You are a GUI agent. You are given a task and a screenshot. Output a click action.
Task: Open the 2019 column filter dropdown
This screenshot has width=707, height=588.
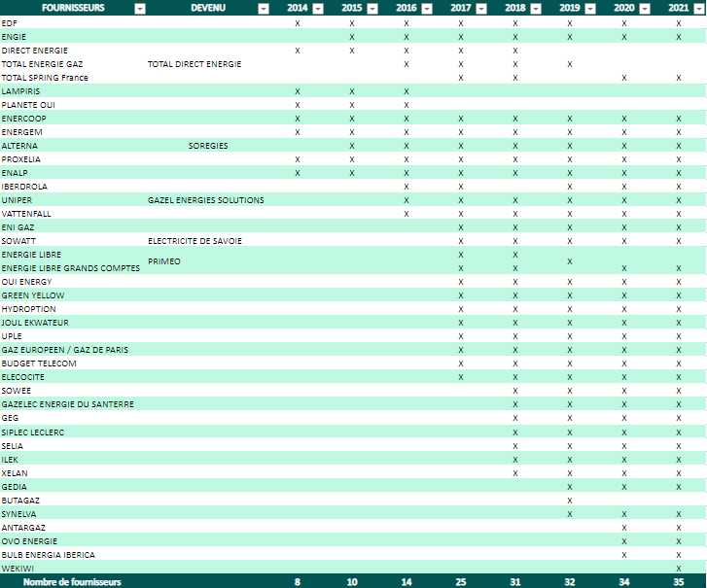tap(590, 9)
